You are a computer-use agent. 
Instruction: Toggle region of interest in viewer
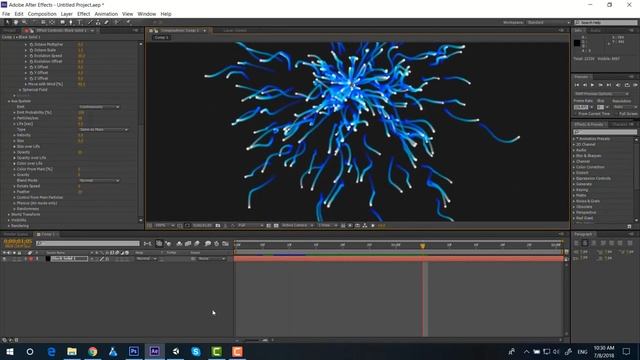pos(269,225)
